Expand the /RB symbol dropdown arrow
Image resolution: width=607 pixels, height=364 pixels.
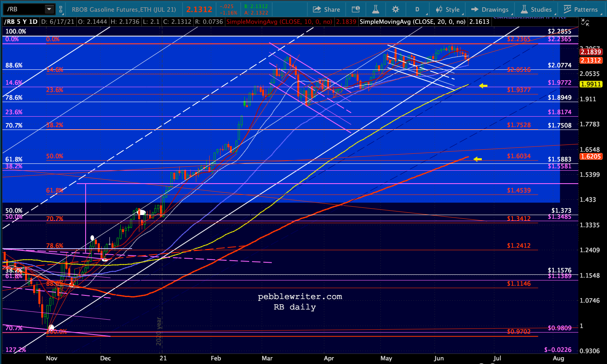[x=49, y=9]
